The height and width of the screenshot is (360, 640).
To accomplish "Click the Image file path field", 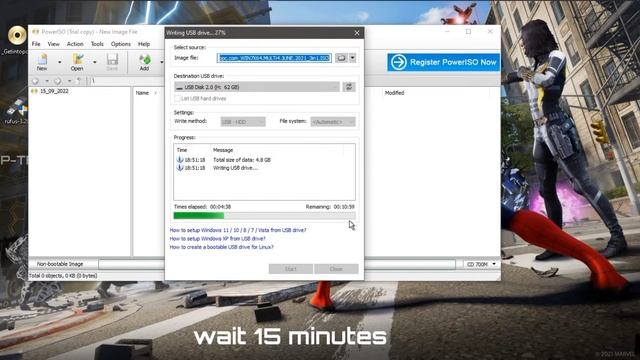I will [x=274, y=58].
